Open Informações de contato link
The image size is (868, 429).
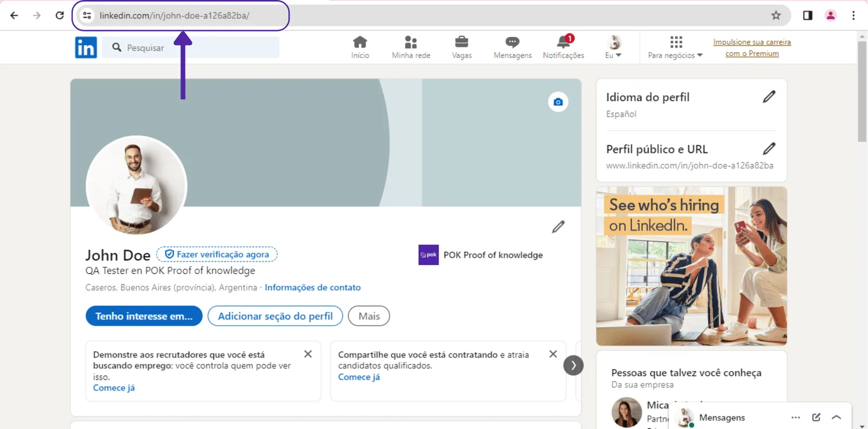coord(312,287)
